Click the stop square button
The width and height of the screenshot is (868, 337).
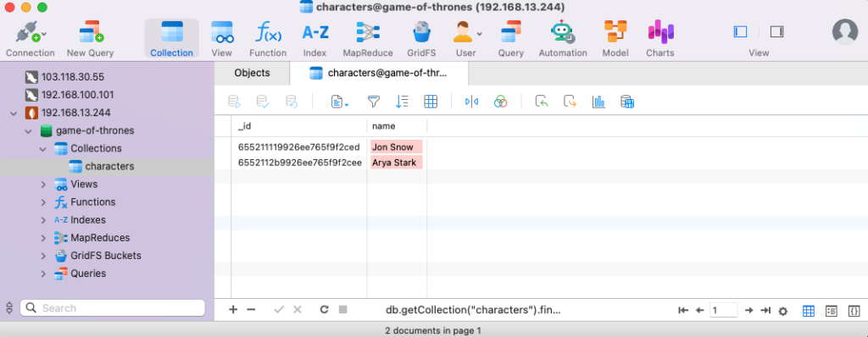342,310
